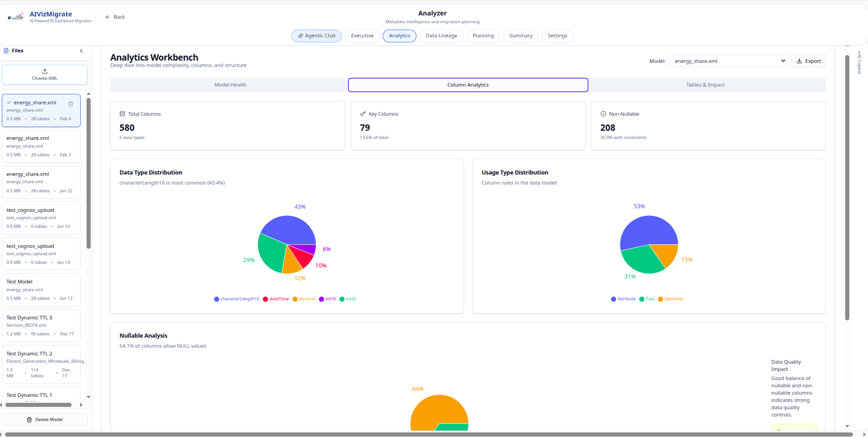Click '35.9% with constraints' text
Image resolution: width=868 pixels, height=437 pixels.
[623, 138]
